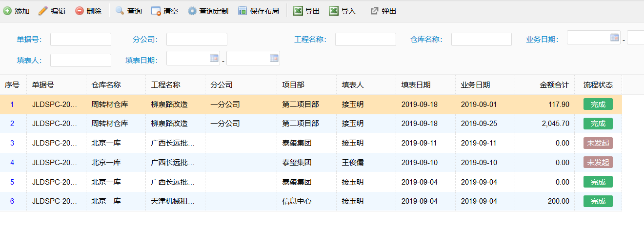Image resolution: width=644 pixels, height=232 pixels.
Task: Open 查询定制 gear settings
Action: coord(192,11)
